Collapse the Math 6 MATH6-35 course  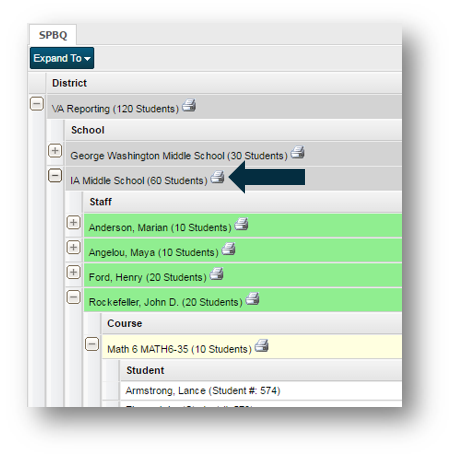[x=92, y=344]
